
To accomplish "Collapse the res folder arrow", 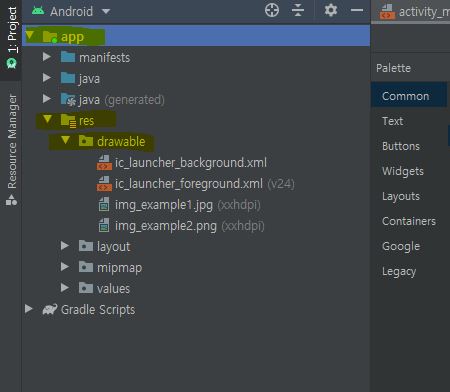I will [x=47, y=119].
